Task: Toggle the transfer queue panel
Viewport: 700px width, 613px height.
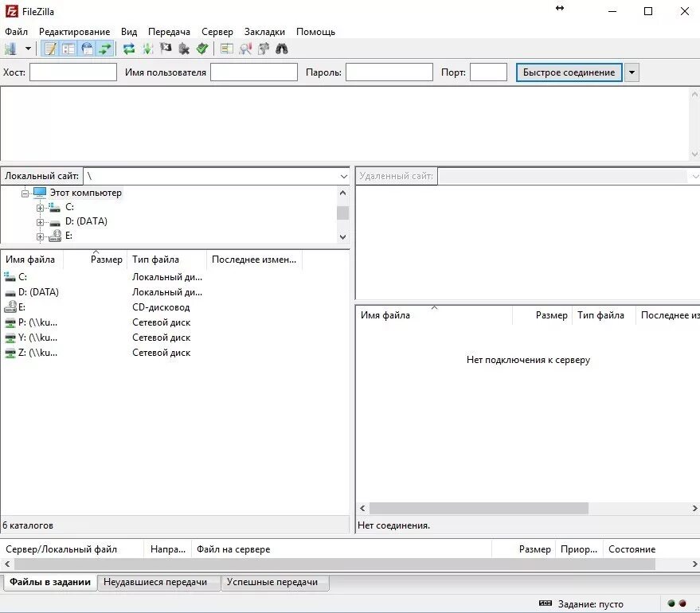Action: pos(104,49)
